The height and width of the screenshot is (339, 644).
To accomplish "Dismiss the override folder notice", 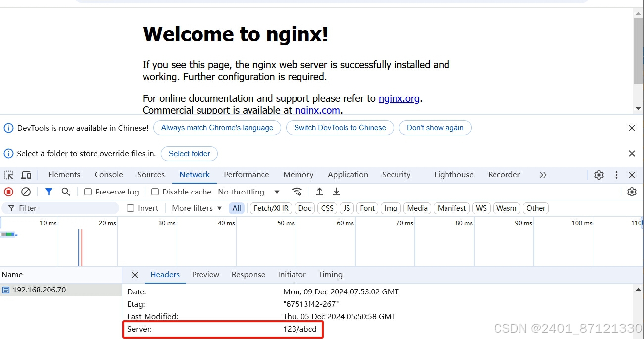I will point(632,154).
